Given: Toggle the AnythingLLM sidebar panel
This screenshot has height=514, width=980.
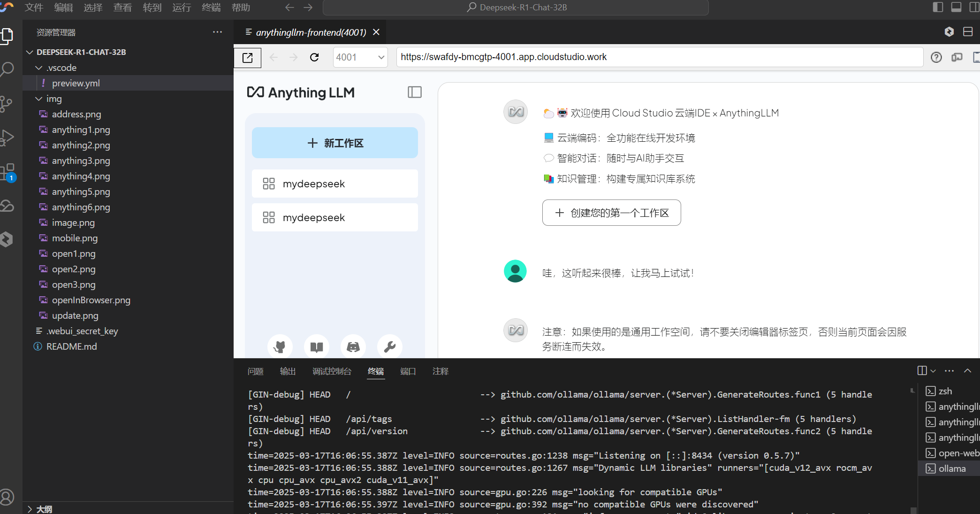Looking at the screenshot, I should [x=414, y=92].
